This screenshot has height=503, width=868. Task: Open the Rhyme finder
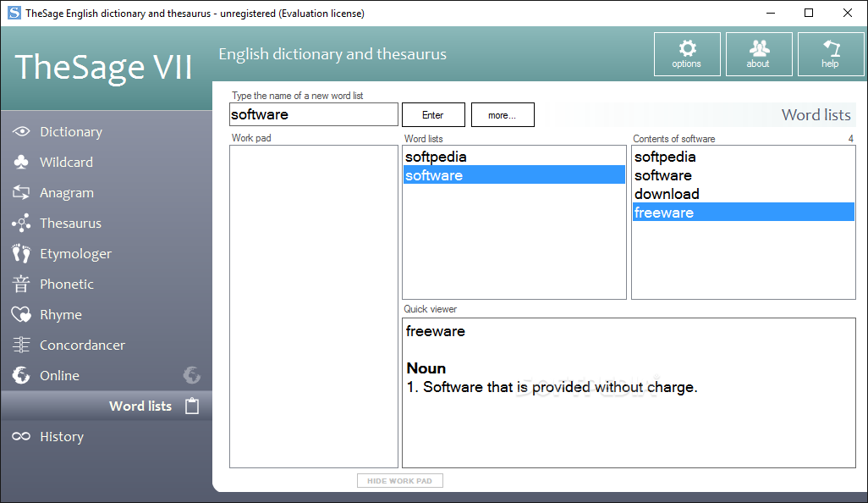[x=61, y=315]
